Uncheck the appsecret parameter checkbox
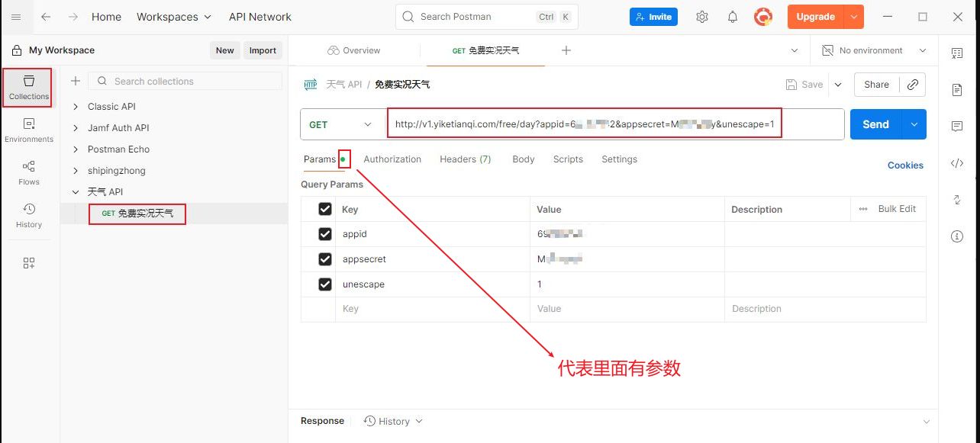This screenshot has height=443, width=980. tap(325, 259)
